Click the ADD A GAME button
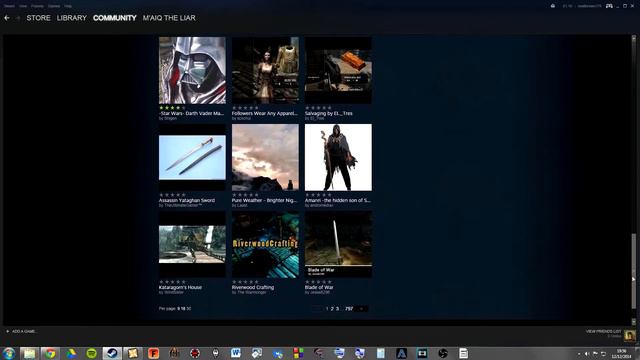This screenshot has width=640, height=360. 21,331
